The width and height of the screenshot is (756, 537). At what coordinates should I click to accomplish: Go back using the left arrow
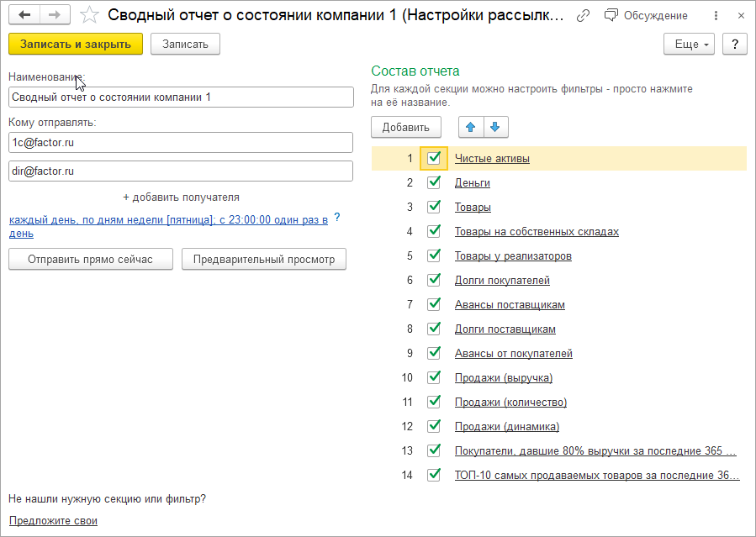pos(24,16)
